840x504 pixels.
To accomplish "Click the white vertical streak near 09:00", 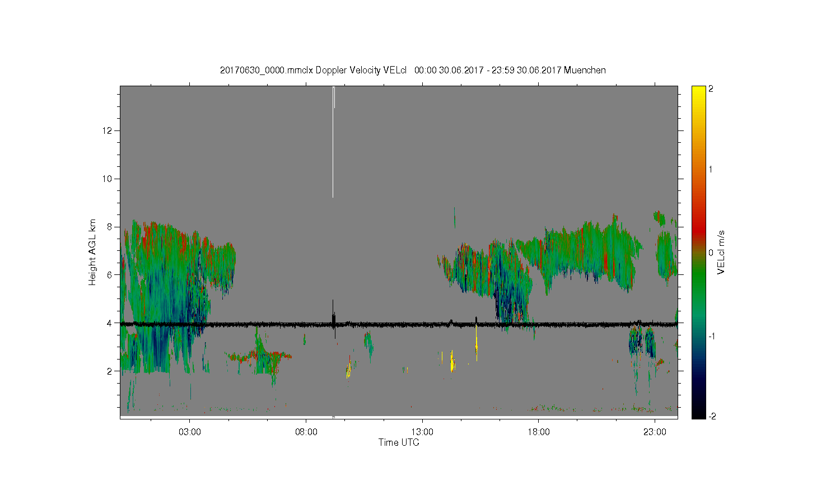I will point(333,142).
